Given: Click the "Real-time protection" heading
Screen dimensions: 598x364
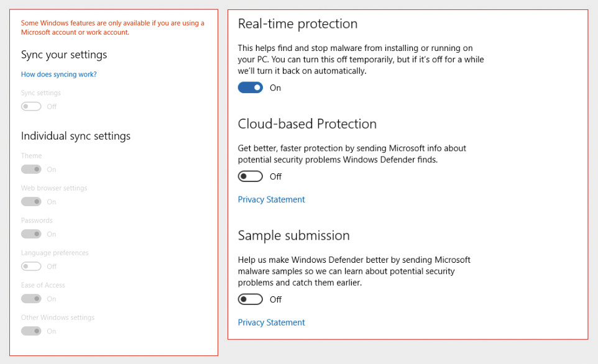Looking at the screenshot, I should (298, 24).
